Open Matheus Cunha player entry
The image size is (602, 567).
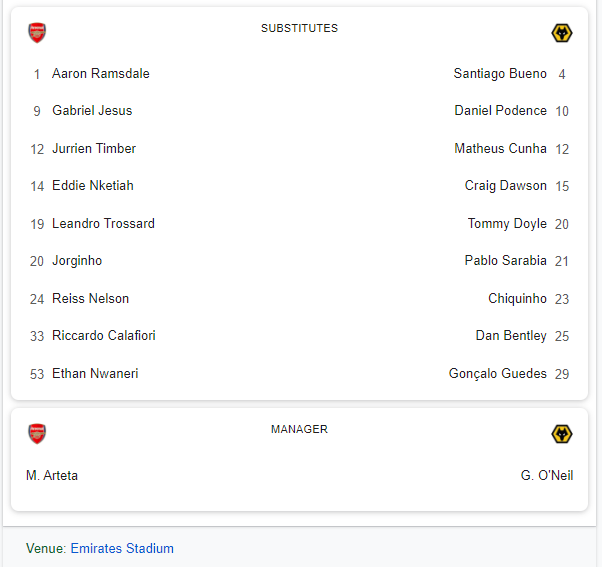coord(500,149)
